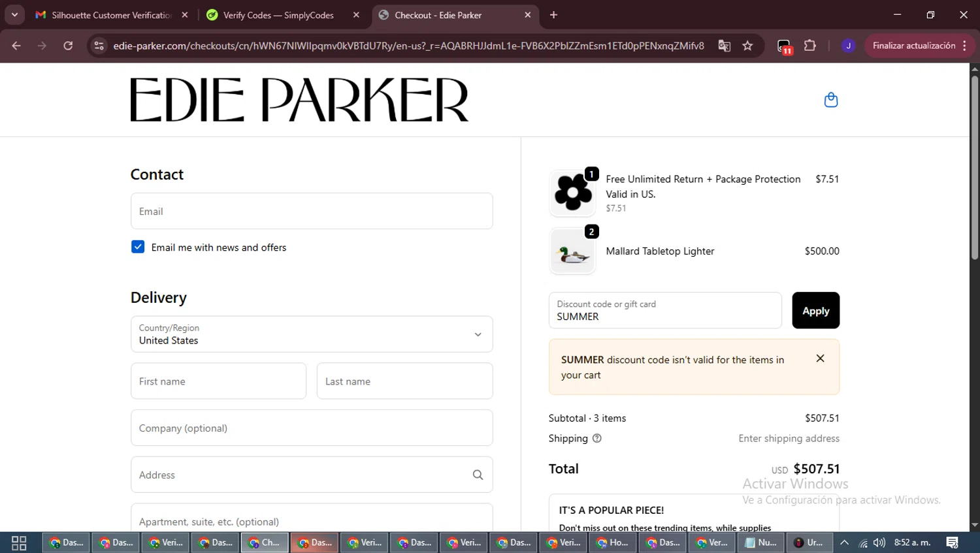Viewport: 980px width, 553px height.
Task: Close the Silhouette Customer Verification tab
Action: click(185, 15)
